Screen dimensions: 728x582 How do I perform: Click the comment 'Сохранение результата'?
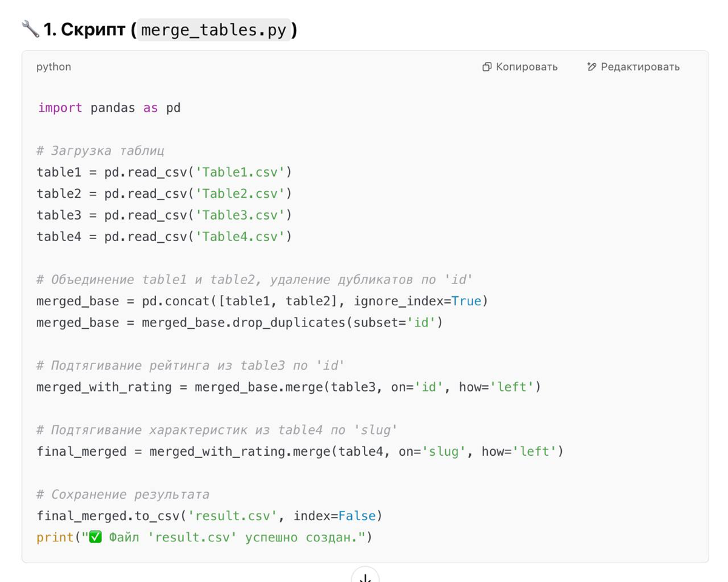pos(123,495)
